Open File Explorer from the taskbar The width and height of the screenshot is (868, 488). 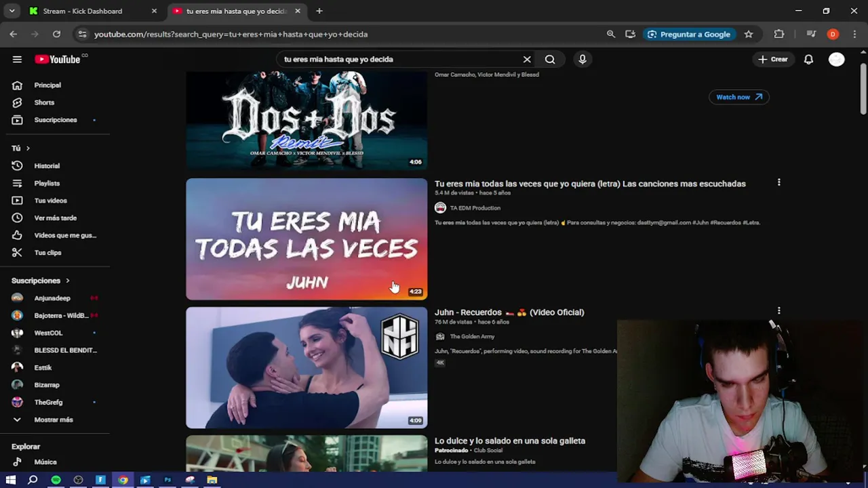pos(212,480)
